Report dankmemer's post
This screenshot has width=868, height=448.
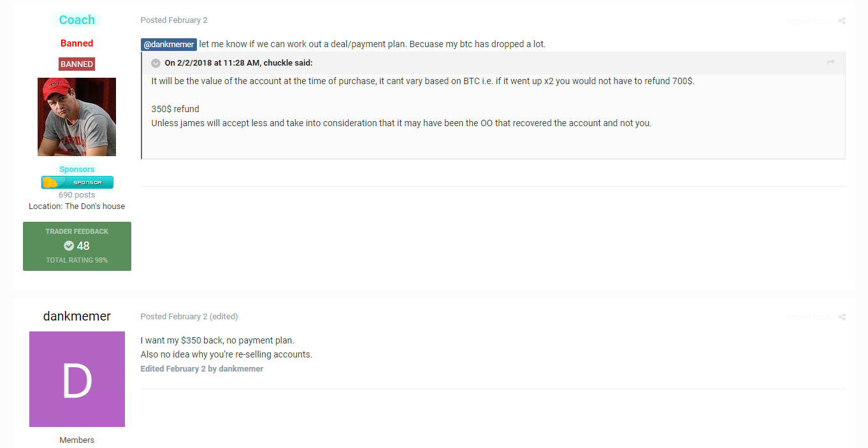click(808, 317)
